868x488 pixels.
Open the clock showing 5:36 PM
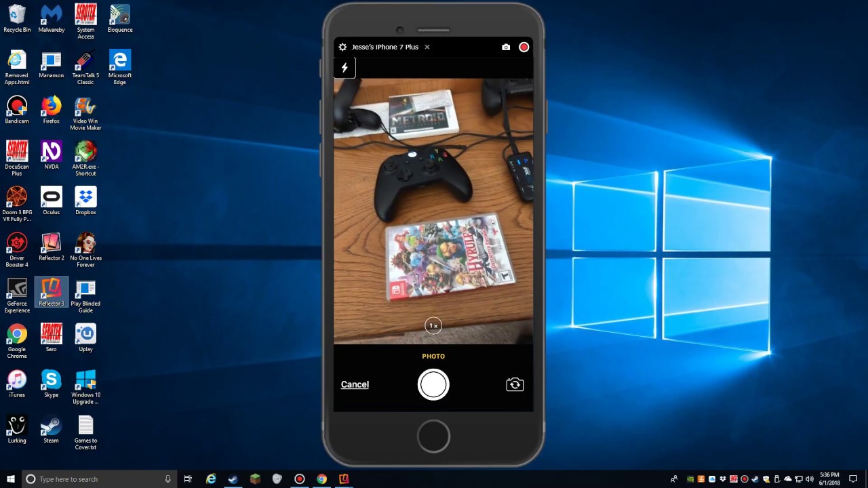[829, 479]
